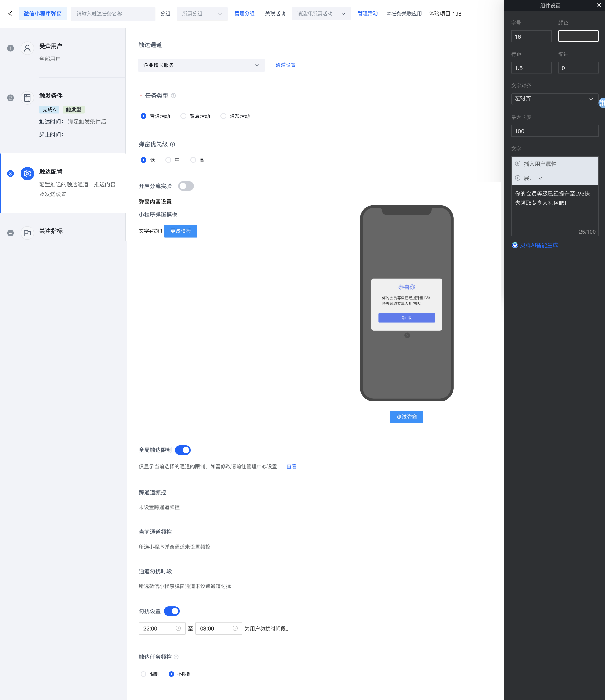605x700 pixels.
Task: Click the focus metrics flag icon
Action: click(27, 233)
